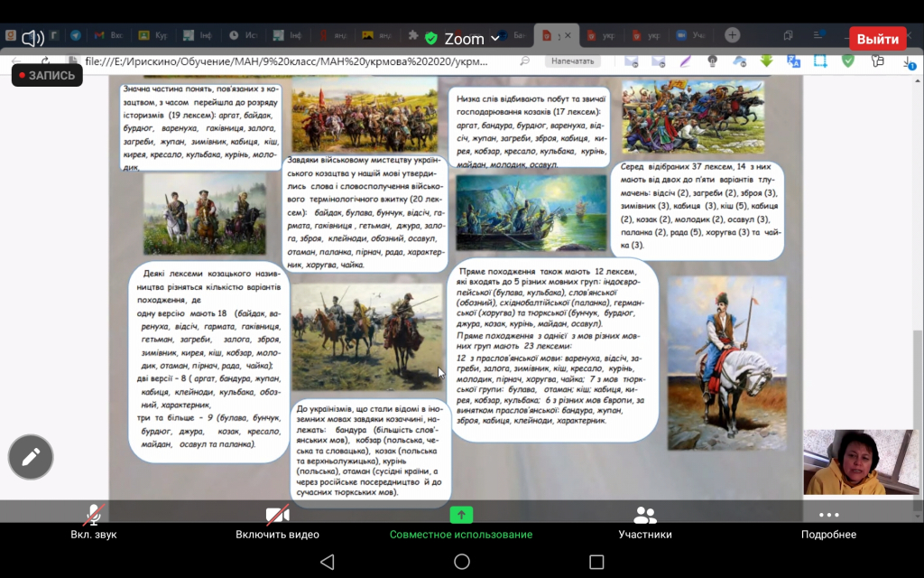Click the green Zoom security shield

(x=431, y=39)
